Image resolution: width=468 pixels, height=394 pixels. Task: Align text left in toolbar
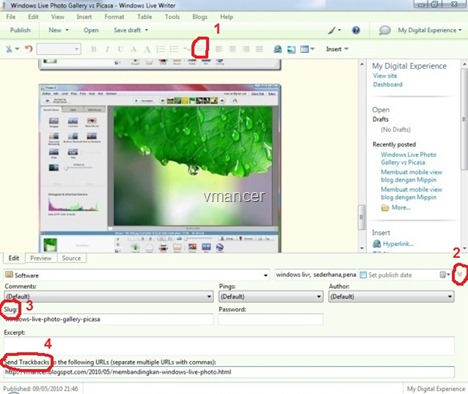coord(219,49)
